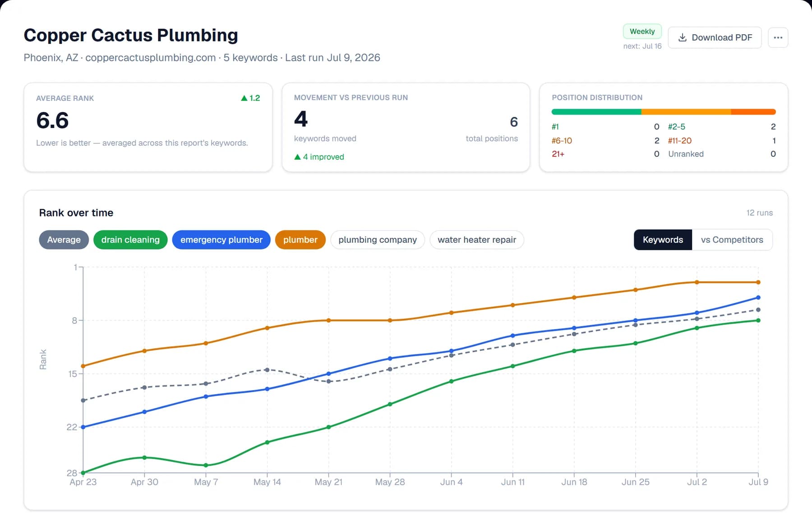This screenshot has width=812, height=520.
Task: Click the green drain cleaning point at Jul 9
Action: [x=758, y=321]
